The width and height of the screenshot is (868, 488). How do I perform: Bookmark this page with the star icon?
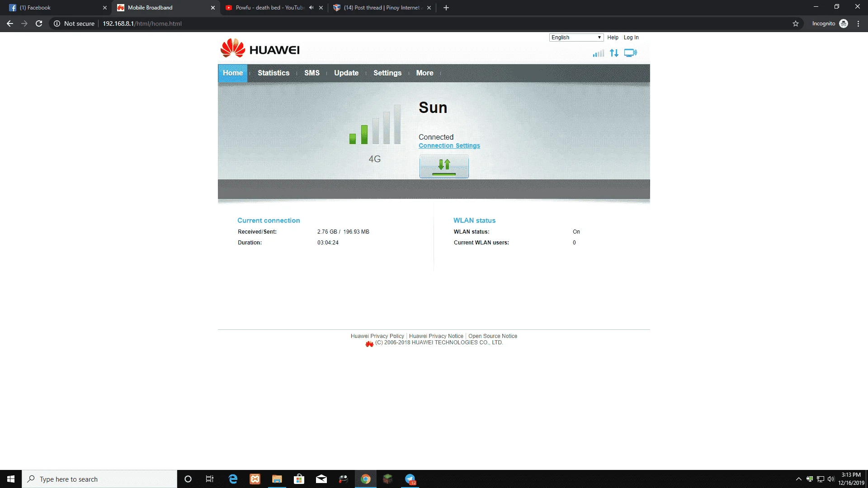[796, 23]
